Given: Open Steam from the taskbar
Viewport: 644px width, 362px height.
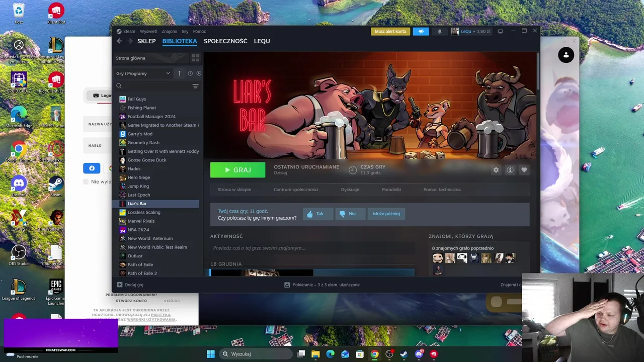Looking at the screenshot, I should (404, 354).
